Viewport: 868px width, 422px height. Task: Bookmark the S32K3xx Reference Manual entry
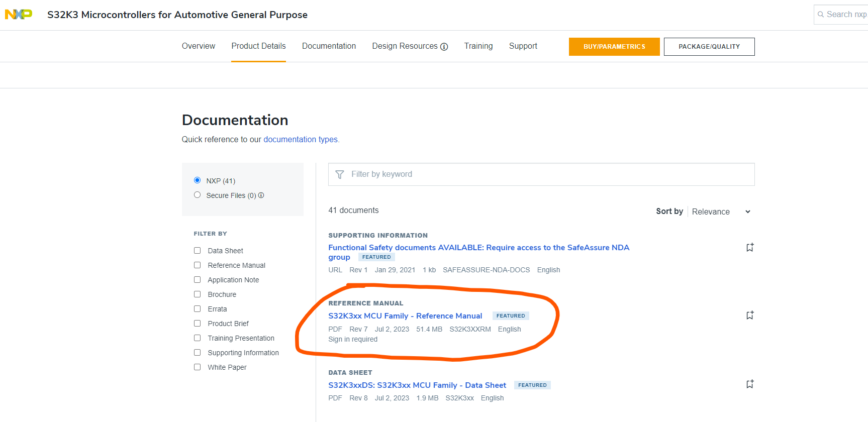pos(750,315)
